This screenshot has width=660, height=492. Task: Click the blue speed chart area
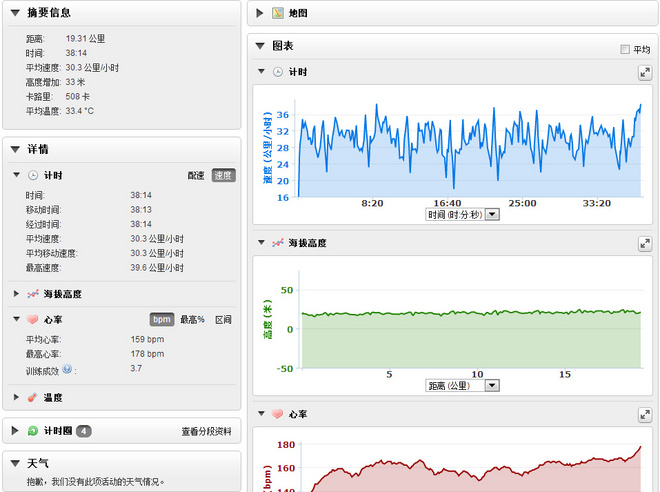click(469, 148)
